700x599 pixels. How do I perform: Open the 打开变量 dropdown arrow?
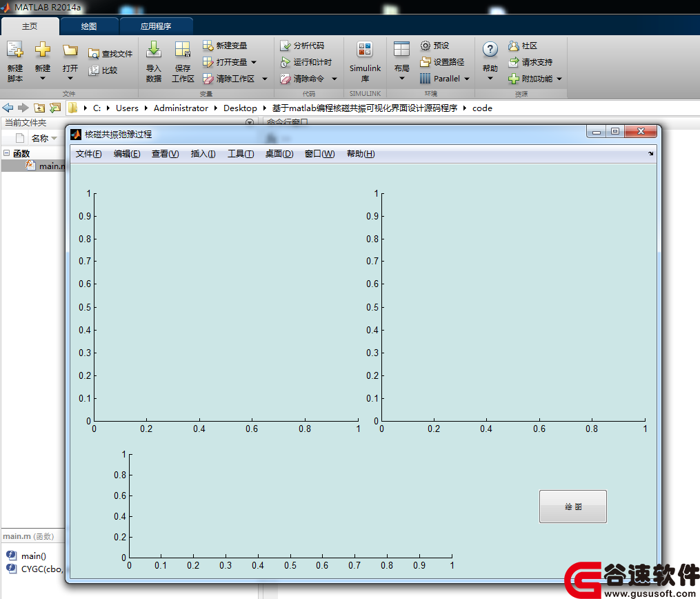click(x=254, y=62)
